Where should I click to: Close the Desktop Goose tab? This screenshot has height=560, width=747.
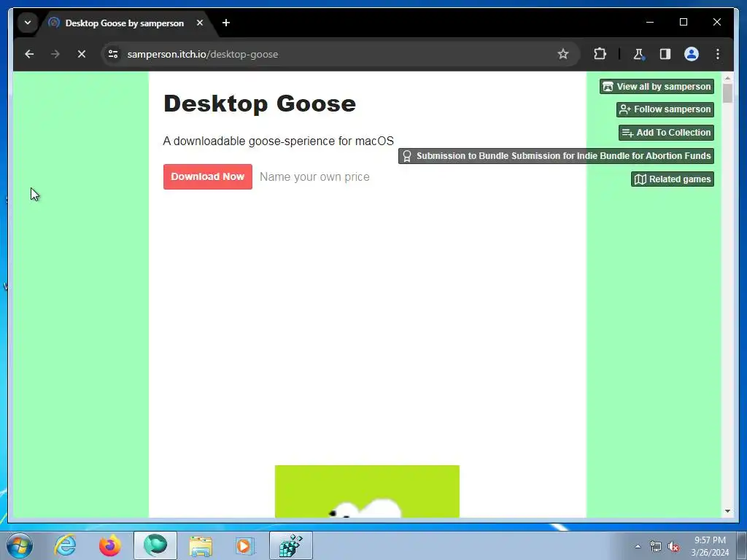coord(200,23)
